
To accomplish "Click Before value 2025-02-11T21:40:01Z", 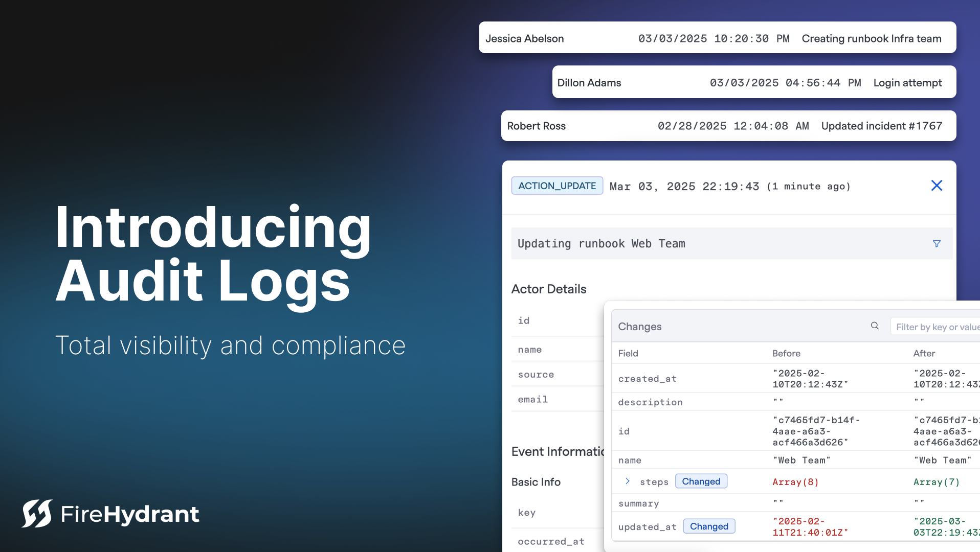I will pos(810,527).
